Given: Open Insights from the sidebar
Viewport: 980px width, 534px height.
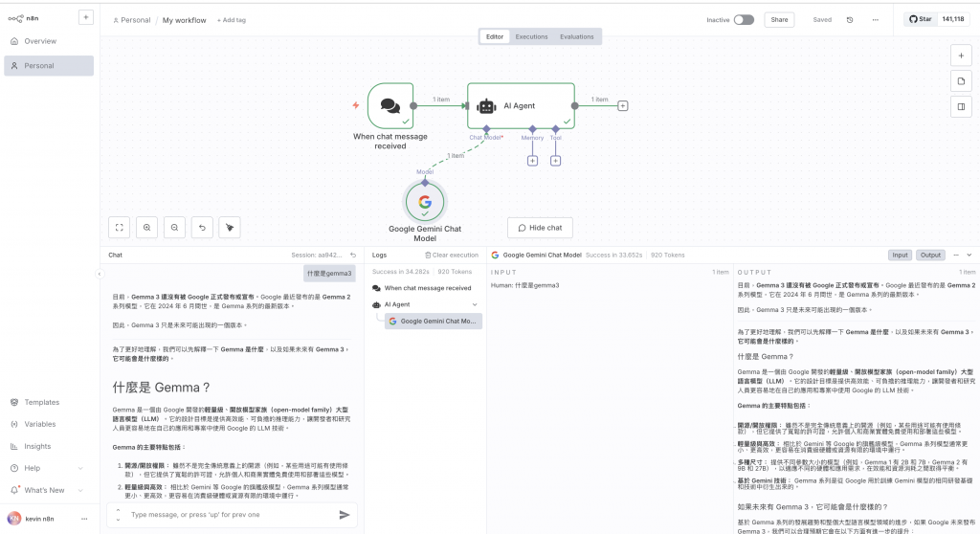Looking at the screenshot, I should (x=37, y=447).
